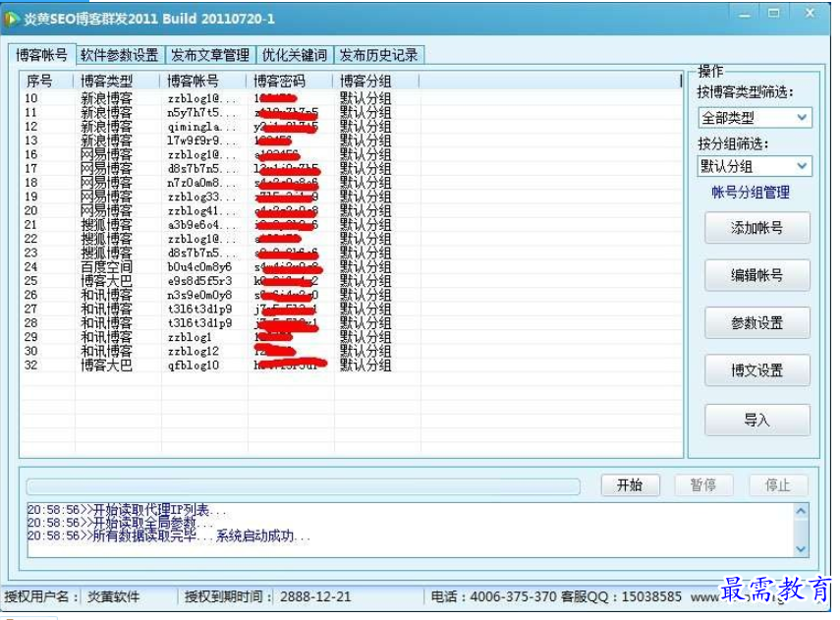Sort by the 序号 column header
Screen dimensions: 840x620
click(x=47, y=82)
